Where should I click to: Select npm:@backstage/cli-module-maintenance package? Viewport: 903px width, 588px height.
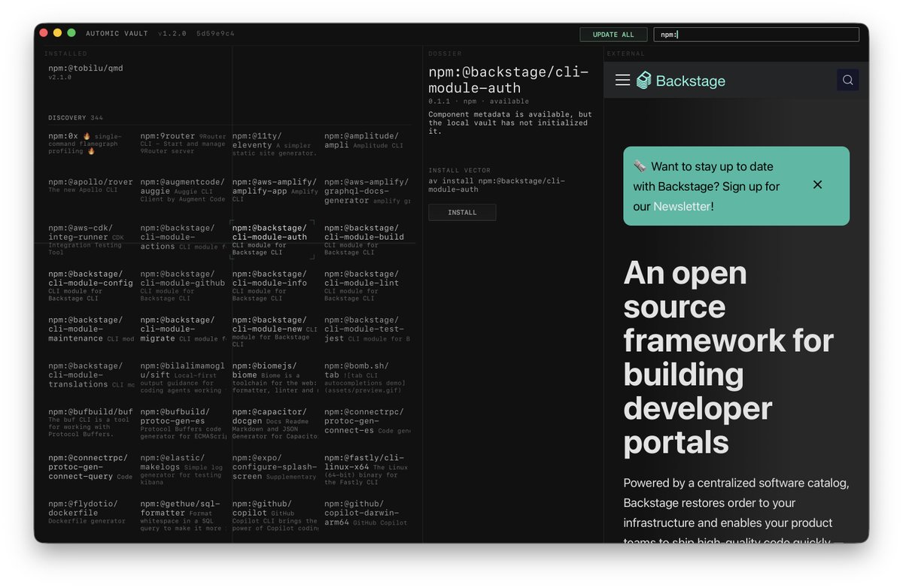coord(90,329)
